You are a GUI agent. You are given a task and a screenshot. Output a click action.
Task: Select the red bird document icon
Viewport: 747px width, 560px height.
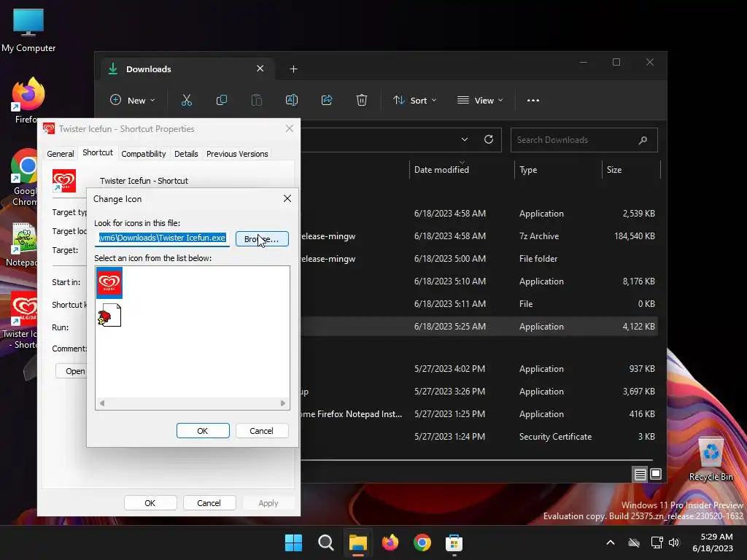(x=109, y=315)
